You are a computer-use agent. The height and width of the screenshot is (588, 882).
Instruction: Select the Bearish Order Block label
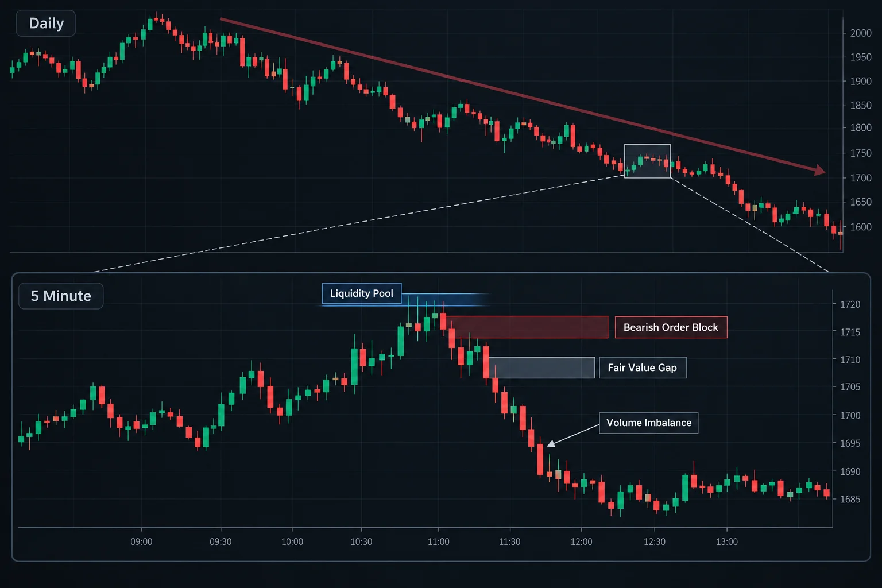pos(671,327)
